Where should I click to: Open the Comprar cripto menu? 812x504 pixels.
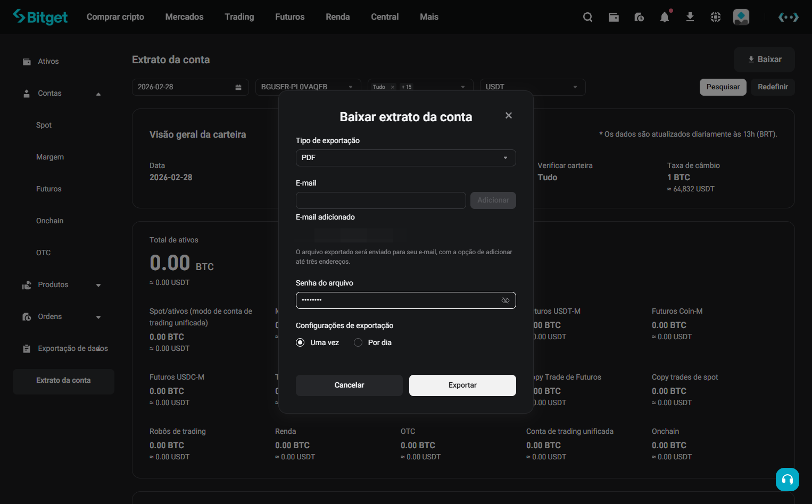click(x=115, y=17)
